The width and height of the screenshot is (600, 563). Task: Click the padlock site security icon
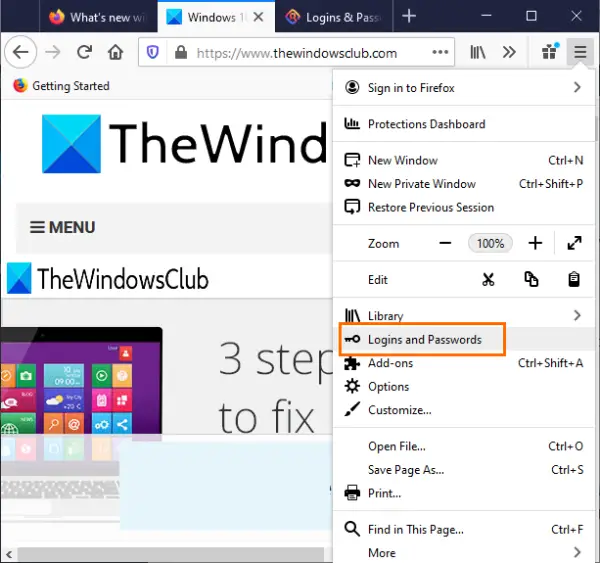click(181, 52)
